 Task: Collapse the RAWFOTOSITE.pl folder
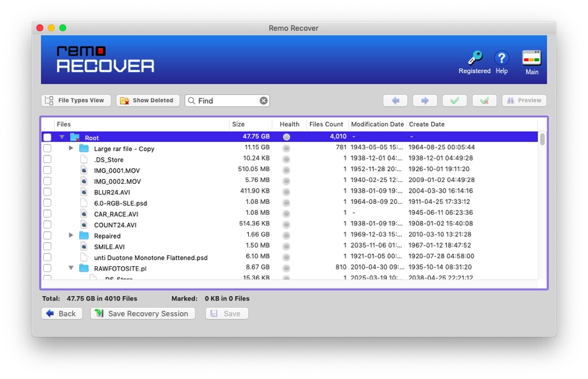[x=71, y=268]
